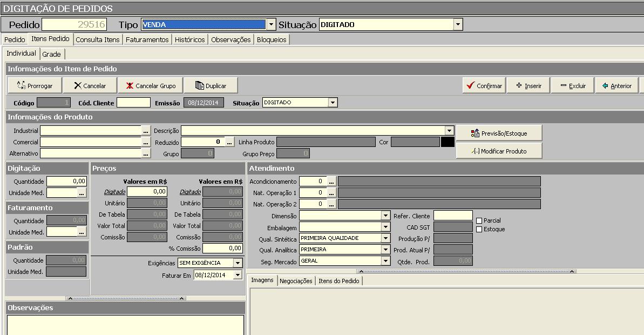The width and height of the screenshot is (644, 335).
Task: Click Modificar Produto button
Action: coord(499,151)
